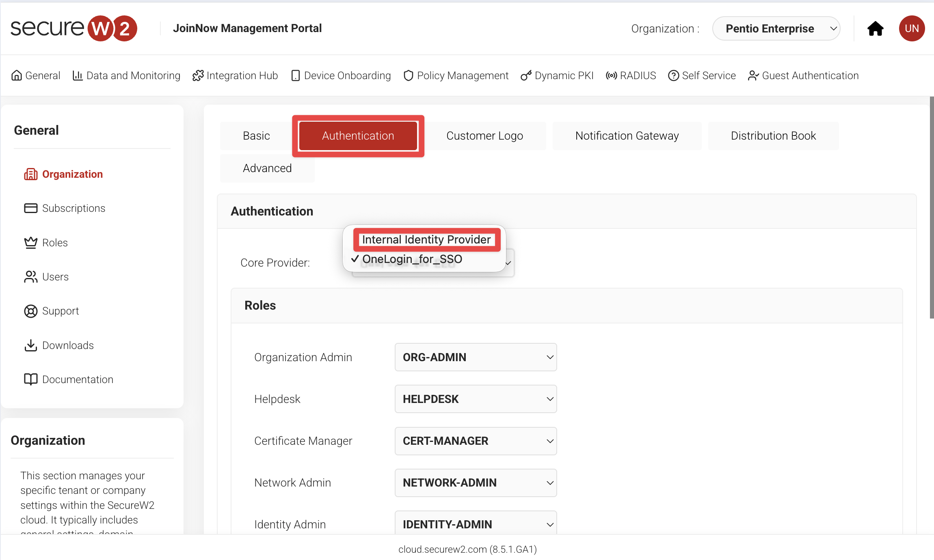Click the page vertical scrollbar

(x=932, y=207)
